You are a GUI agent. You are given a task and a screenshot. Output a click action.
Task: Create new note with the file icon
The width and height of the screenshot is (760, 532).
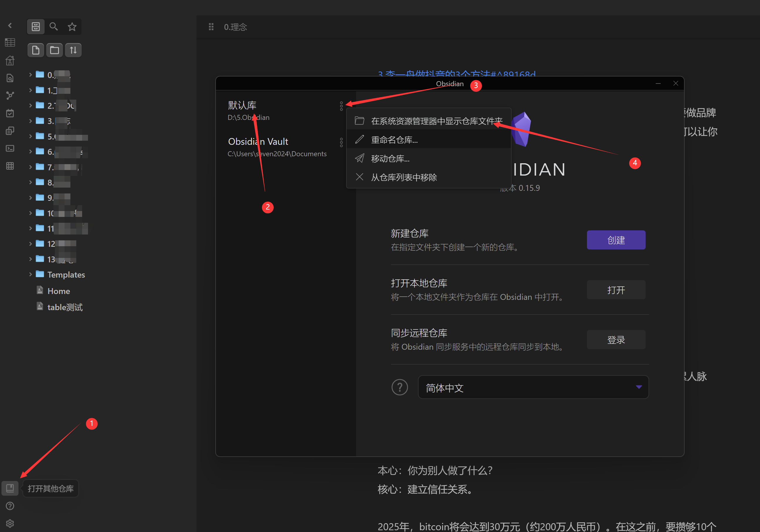(x=36, y=50)
